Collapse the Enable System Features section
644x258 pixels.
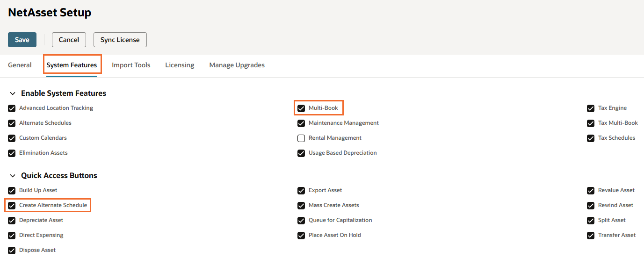pos(13,93)
